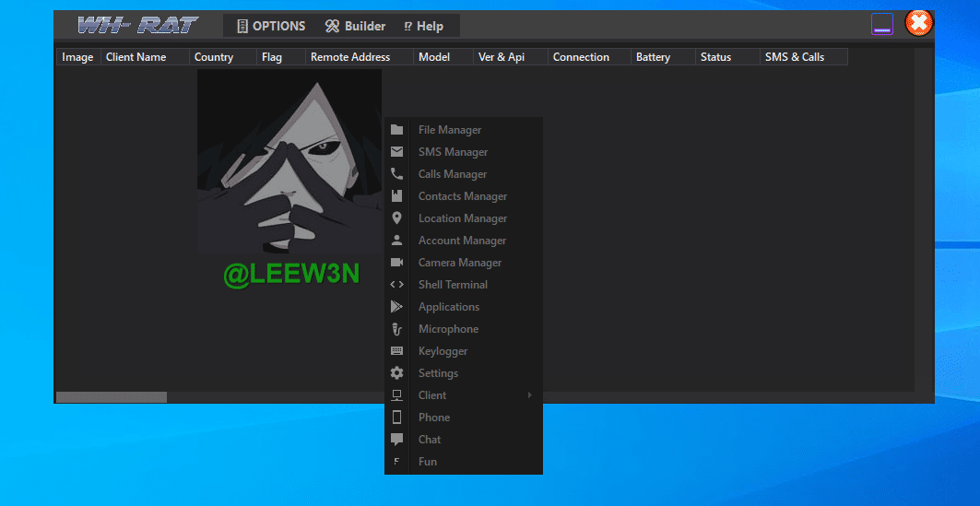Select Applications in the context menu
The width and height of the screenshot is (980, 506).
(448, 307)
